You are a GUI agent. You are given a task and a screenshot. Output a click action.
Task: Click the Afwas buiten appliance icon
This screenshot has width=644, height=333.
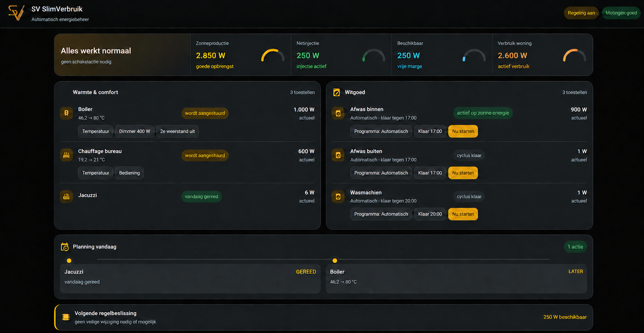pyautogui.click(x=338, y=155)
